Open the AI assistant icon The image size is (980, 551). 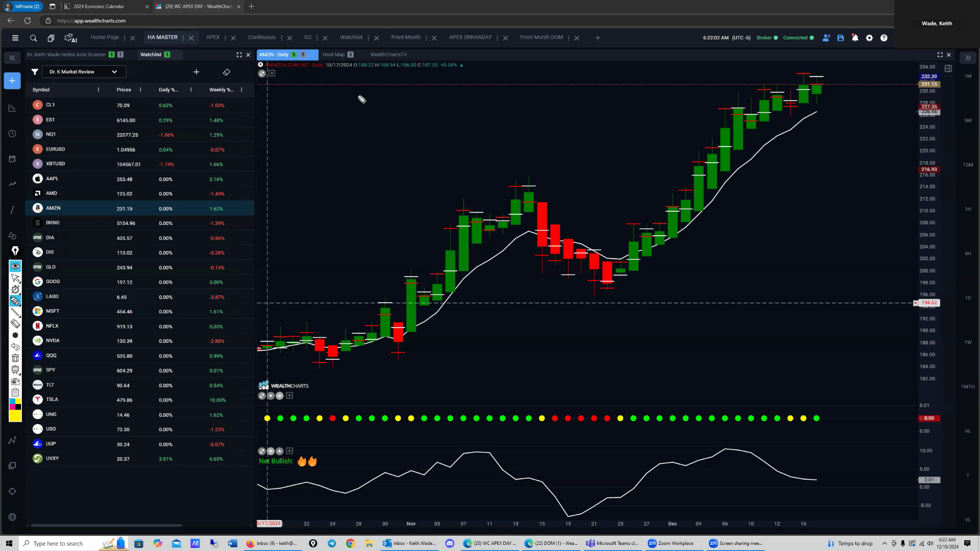click(70, 38)
